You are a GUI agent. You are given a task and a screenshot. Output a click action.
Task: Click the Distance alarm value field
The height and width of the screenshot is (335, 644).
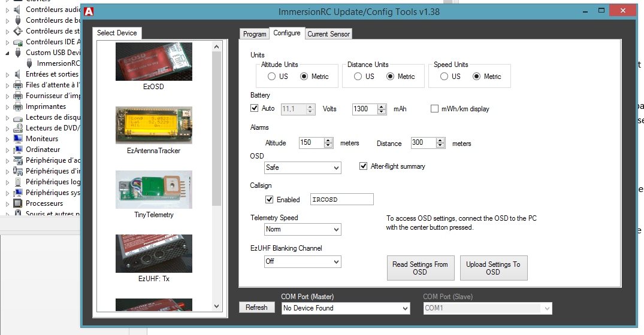coord(423,142)
